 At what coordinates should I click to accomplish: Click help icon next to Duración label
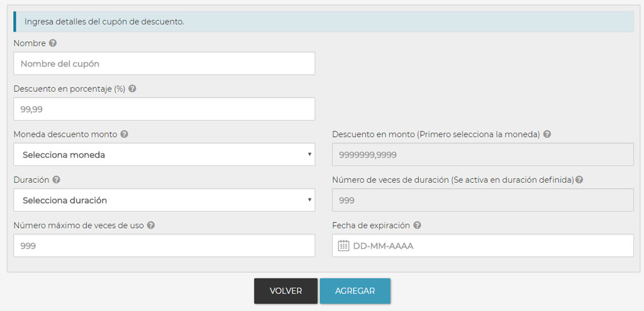tap(56, 180)
